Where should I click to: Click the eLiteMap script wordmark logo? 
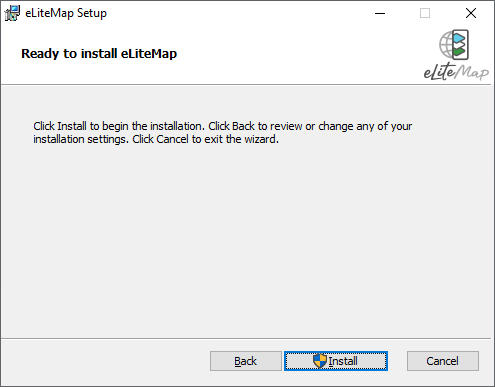[456, 71]
